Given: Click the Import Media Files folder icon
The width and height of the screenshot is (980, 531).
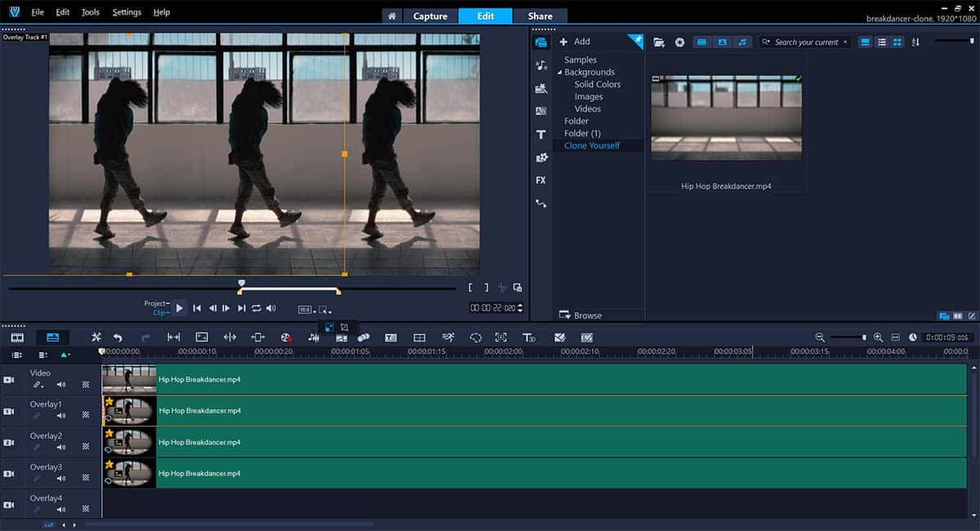Looking at the screenshot, I should tap(659, 42).
